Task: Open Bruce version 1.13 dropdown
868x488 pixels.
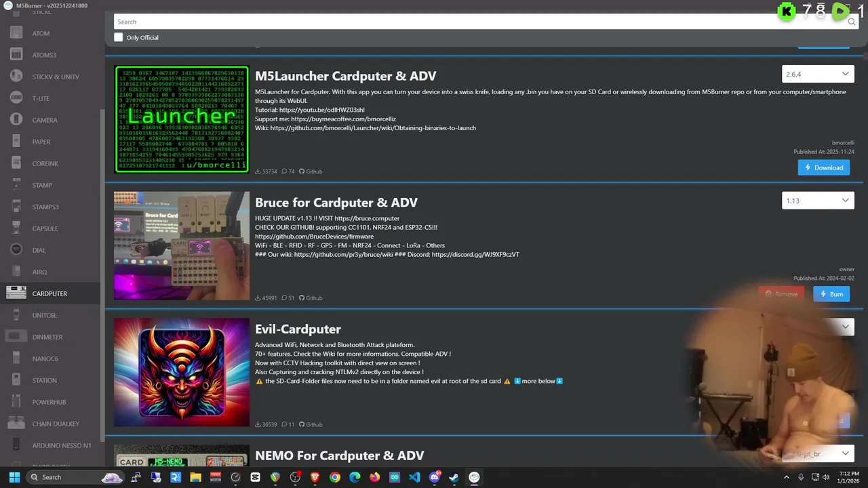Action: tap(818, 201)
